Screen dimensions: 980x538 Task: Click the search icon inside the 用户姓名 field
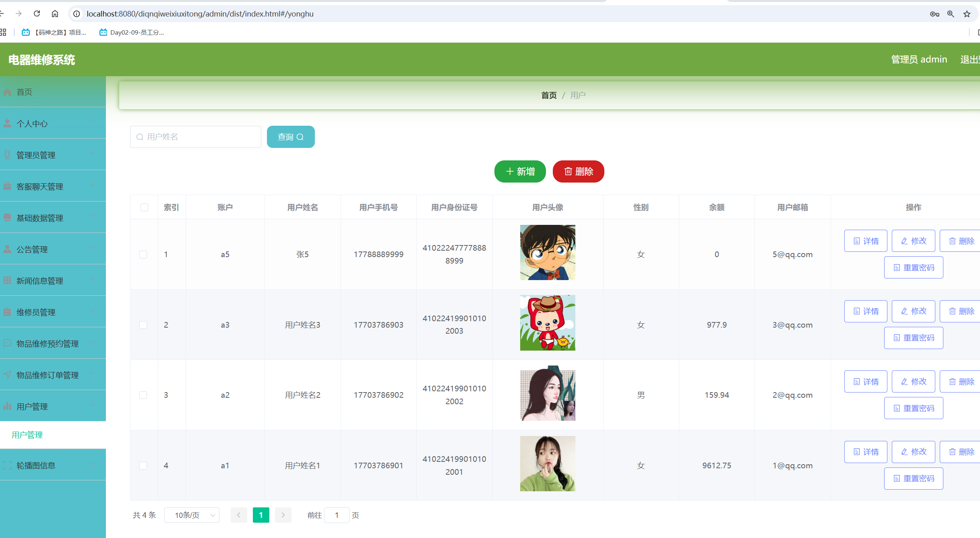(140, 137)
